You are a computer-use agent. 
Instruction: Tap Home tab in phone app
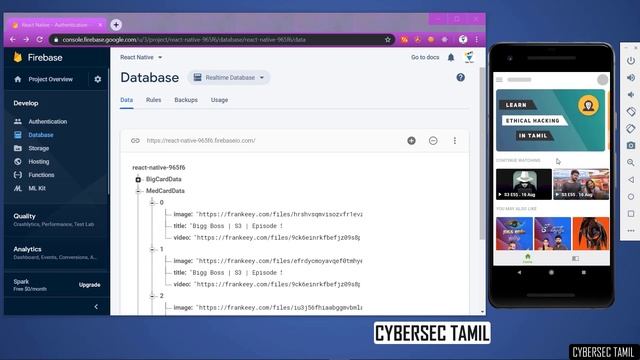527,258
